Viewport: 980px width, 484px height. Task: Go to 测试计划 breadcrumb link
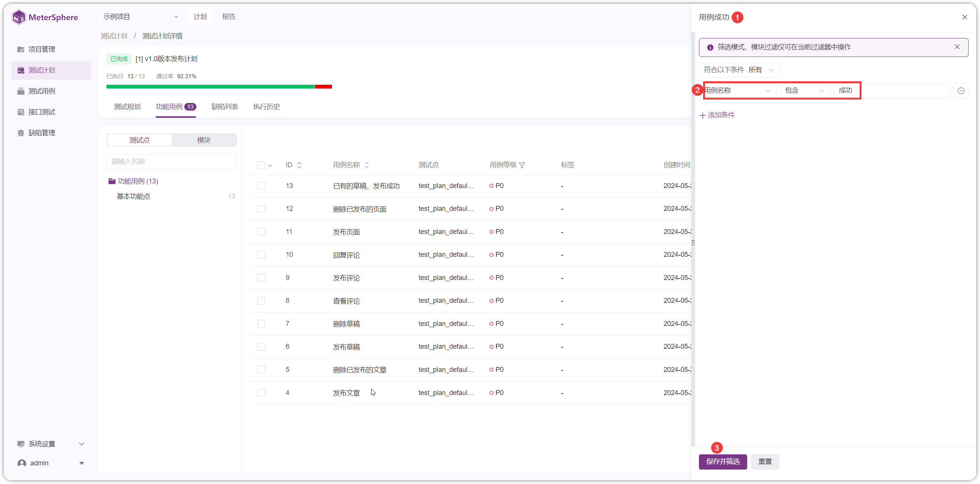pos(114,36)
